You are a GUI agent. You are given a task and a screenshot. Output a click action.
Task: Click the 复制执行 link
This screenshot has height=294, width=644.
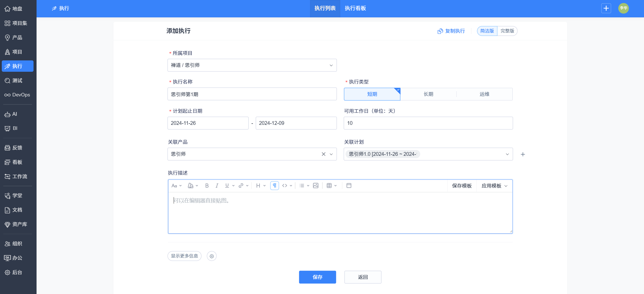pos(451,31)
